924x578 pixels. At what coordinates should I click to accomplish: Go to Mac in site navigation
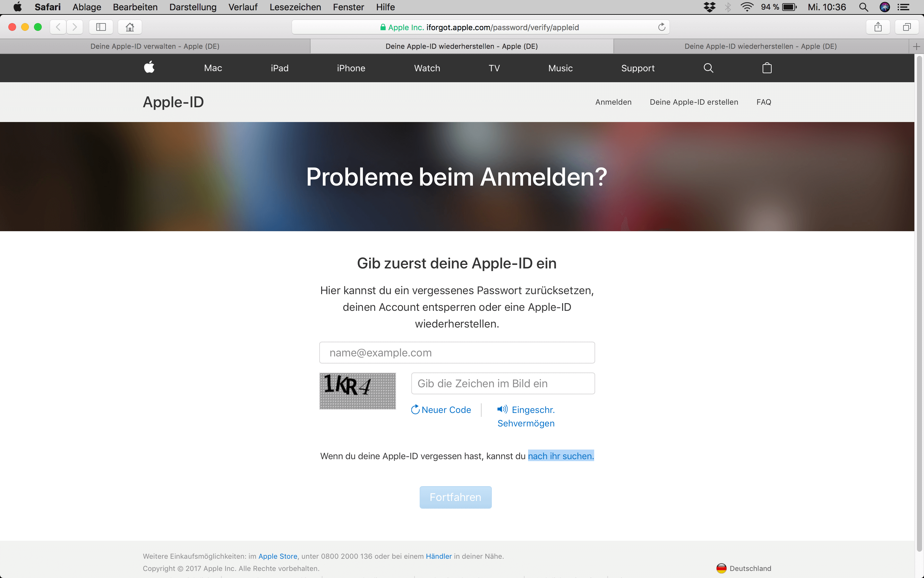pyautogui.click(x=213, y=68)
